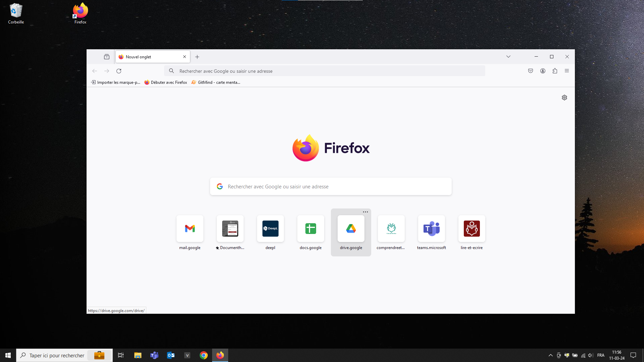Open new tab personalization gear
Viewport: 644px width, 362px height.
point(564,98)
